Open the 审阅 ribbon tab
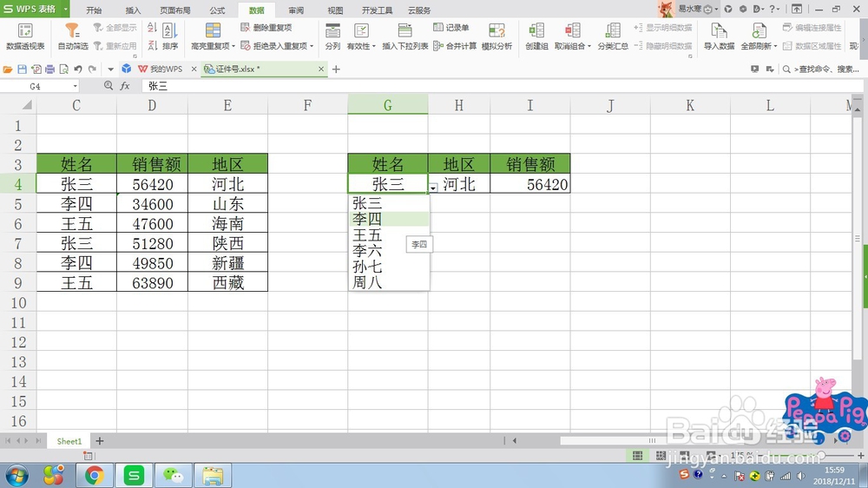The width and height of the screenshot is (868, 488). pos(296,10)
